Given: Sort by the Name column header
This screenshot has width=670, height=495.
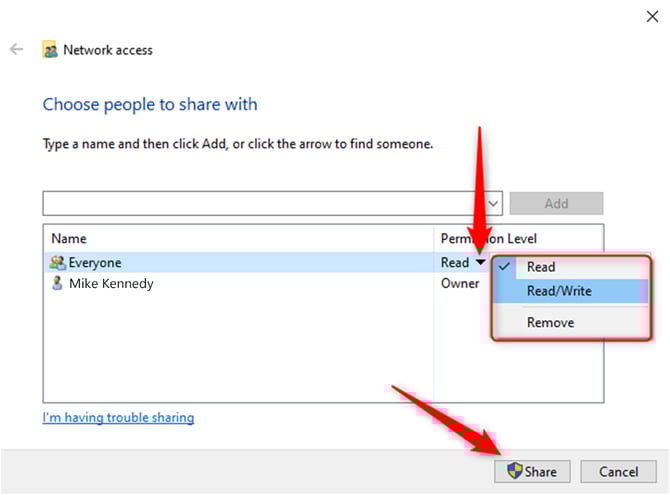Looking at the screenshot, I should pos(69,239).
